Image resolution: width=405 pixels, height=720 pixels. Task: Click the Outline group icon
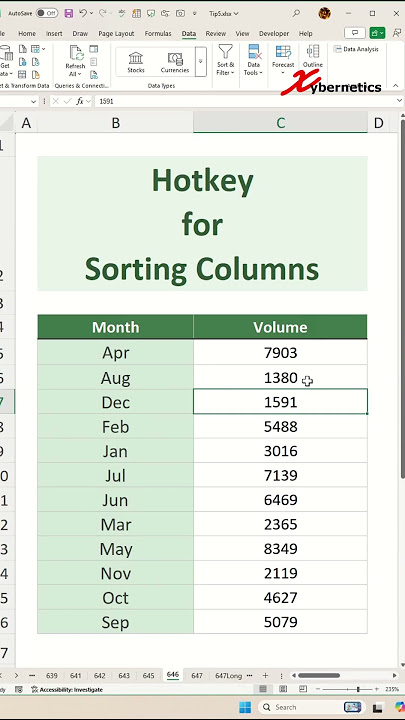point(313,56)
